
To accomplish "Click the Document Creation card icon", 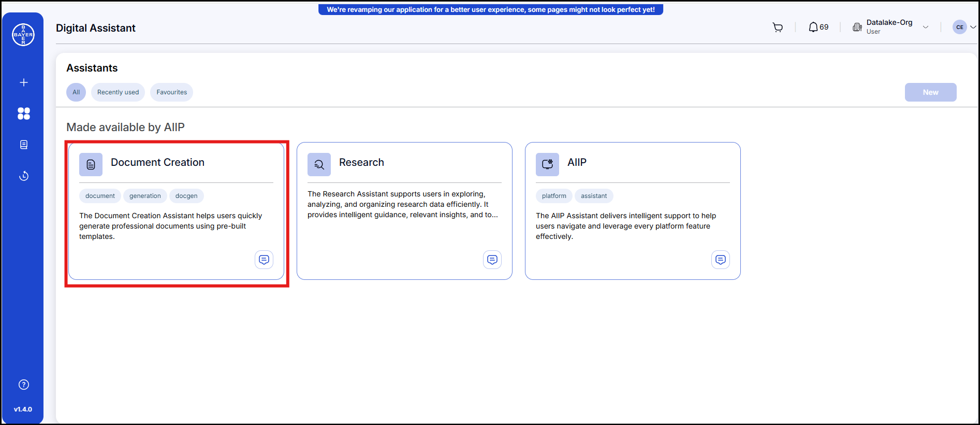I will pyautogui.click(x=91, y=164).
